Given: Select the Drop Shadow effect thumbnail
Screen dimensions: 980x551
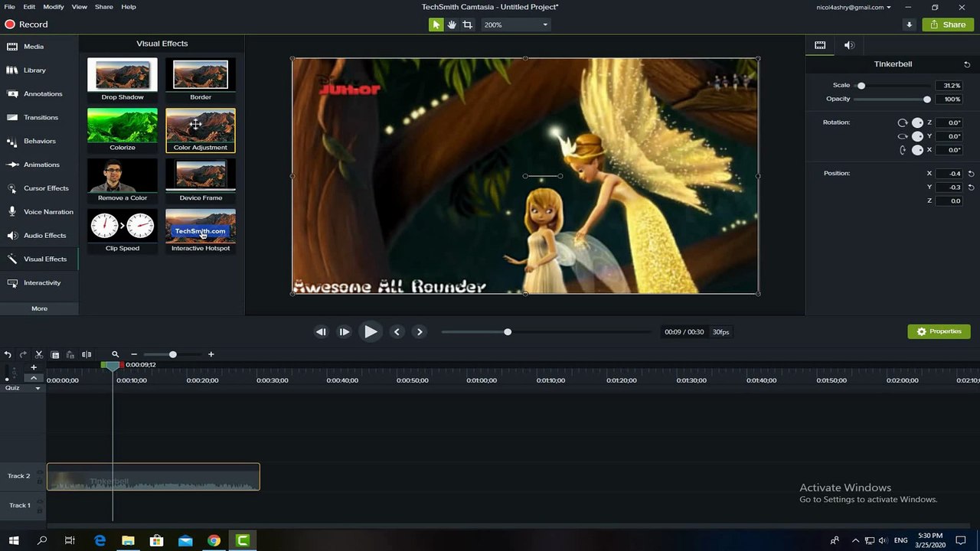Looking at the screenshot, I should pyautogui.click(x=122, y=80).
